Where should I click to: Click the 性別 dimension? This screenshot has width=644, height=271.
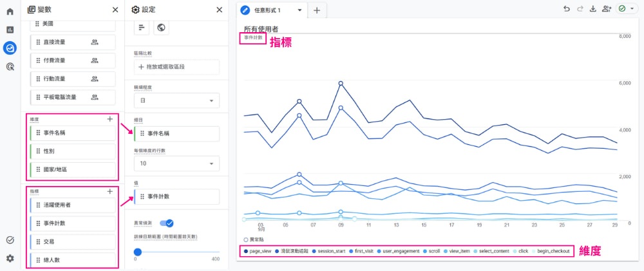[x=73, y=151]
